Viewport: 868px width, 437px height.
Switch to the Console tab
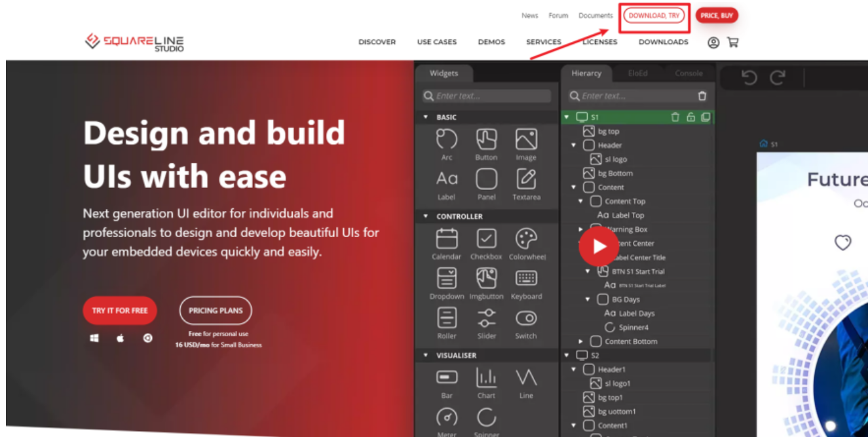[x=689, y=73]
